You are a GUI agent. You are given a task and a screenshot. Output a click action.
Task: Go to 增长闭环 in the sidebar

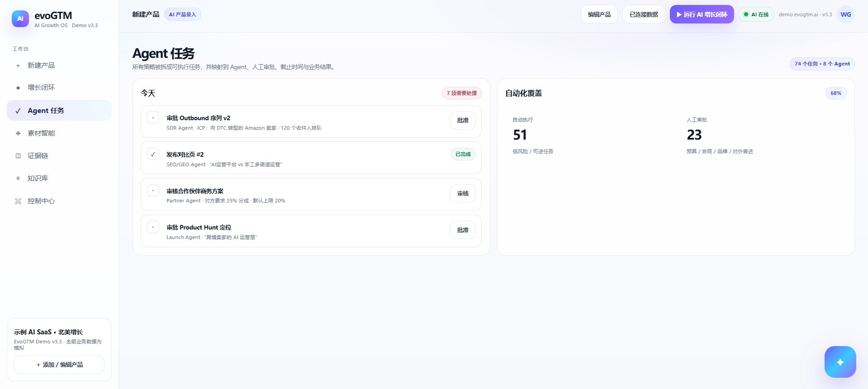59,88
